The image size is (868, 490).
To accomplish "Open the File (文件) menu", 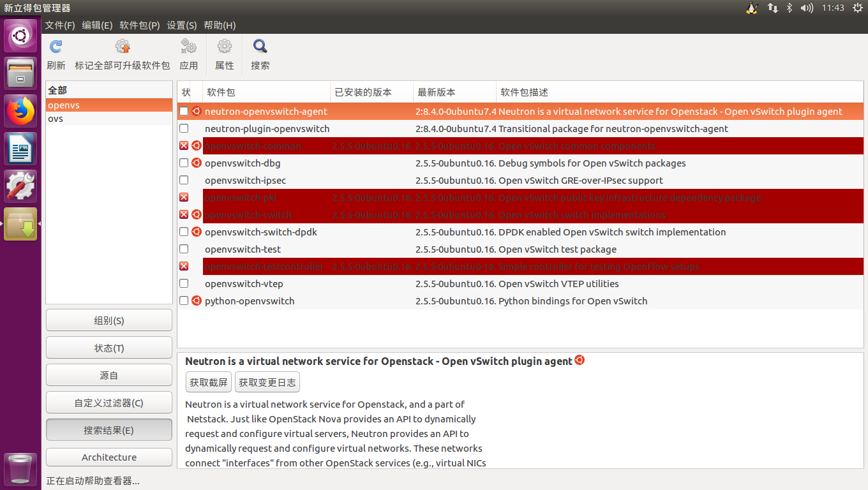I will 60,25.
